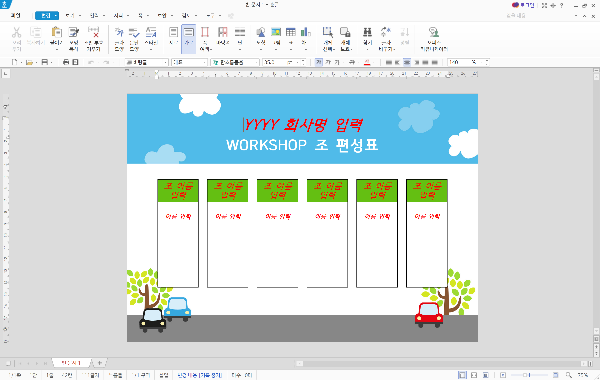Click the Format Painter (copy shape) icon
Viewport: 600px width, 380px height.
pyautogui.click(x=74, y=33)
